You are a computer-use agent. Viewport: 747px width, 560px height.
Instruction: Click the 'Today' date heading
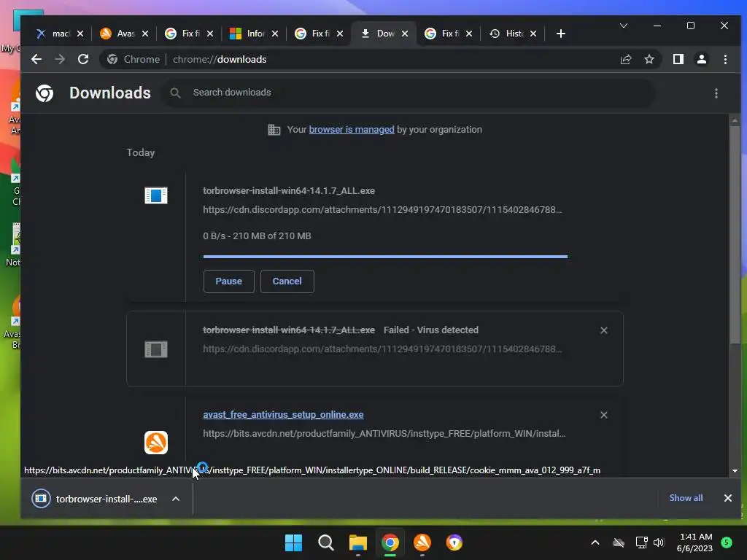point(141,153)
